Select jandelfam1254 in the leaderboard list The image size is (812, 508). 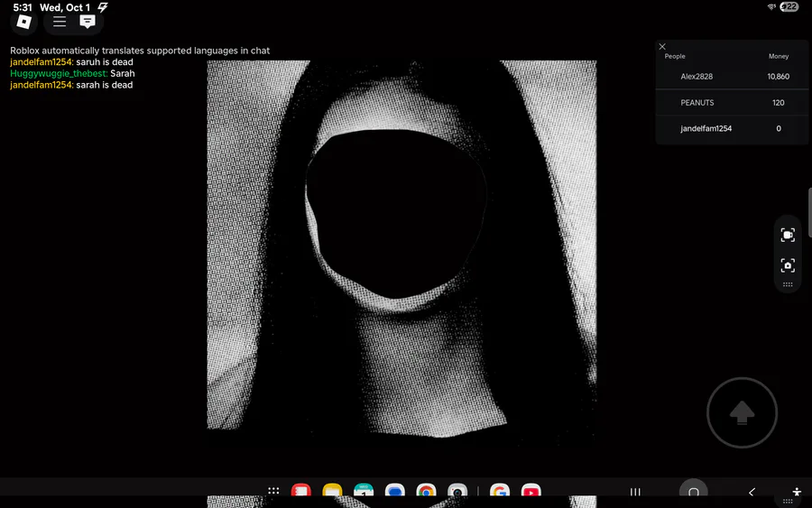(x=706, y=129)
